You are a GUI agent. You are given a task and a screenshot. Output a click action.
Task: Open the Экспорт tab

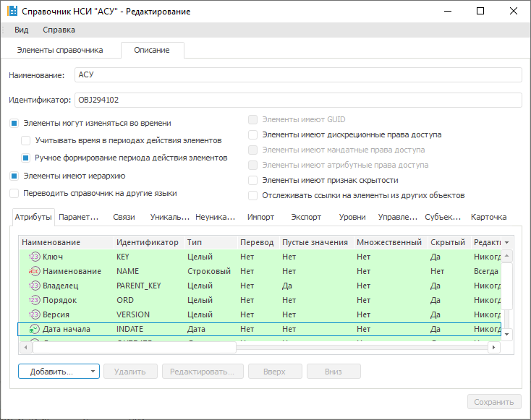click(x=305, y=217)
